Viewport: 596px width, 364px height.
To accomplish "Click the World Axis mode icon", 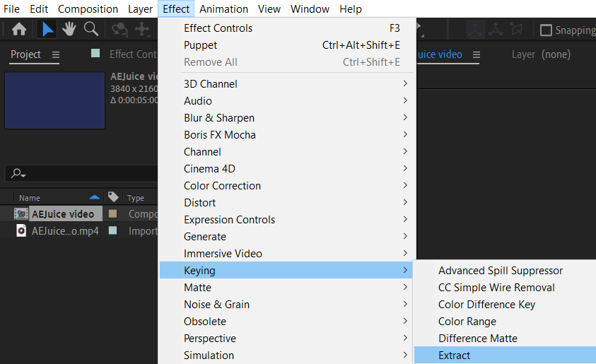I will click(496, 30).
